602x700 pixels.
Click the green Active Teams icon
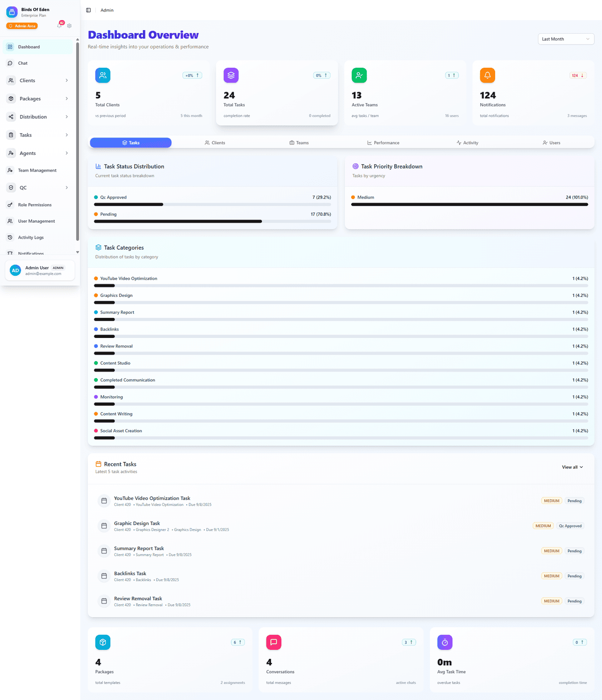(359, 75)
